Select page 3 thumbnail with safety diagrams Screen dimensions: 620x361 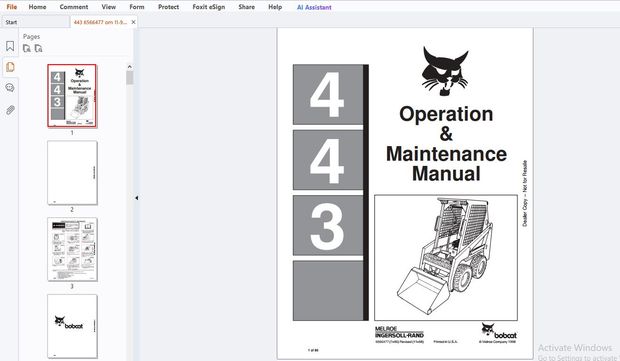click(72, 249)
